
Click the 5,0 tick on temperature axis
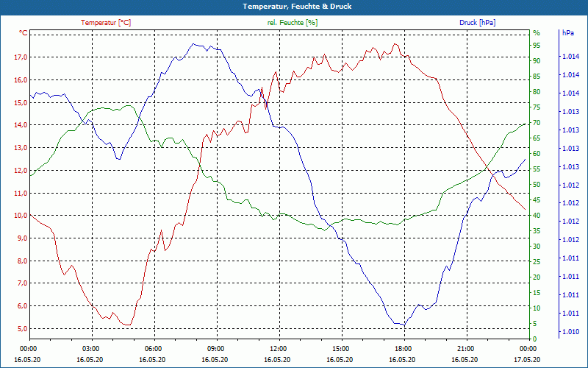[22, 328]
